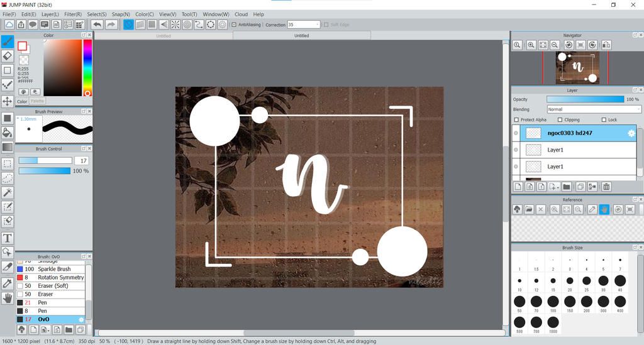Screen dimensions: 644x345
Task: Select the Gradient tool
Action: tap(8, 147)
